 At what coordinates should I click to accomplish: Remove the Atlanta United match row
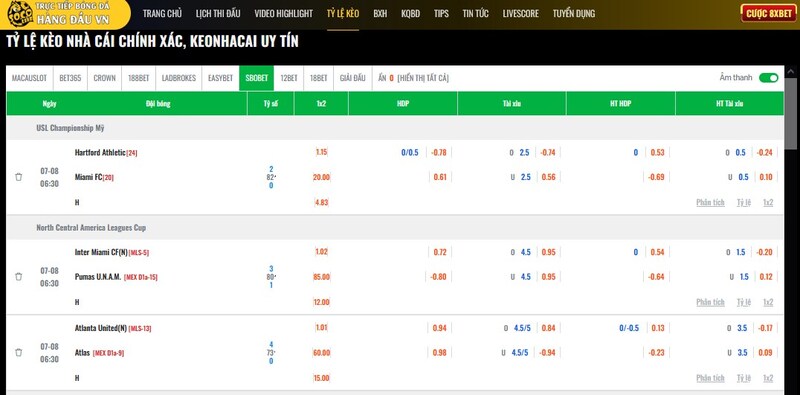pos(19,352)
